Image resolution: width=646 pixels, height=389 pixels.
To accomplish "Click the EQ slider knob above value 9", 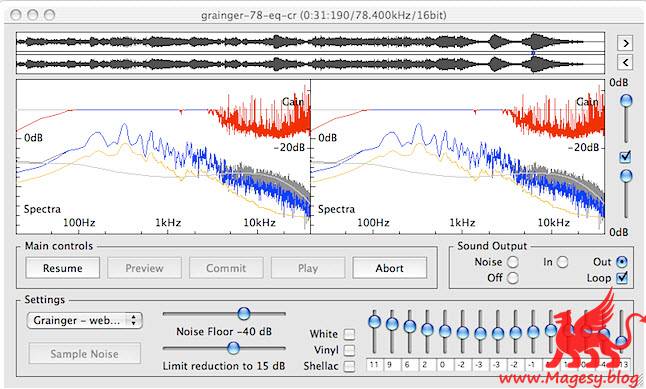I will tap(392, 324).
